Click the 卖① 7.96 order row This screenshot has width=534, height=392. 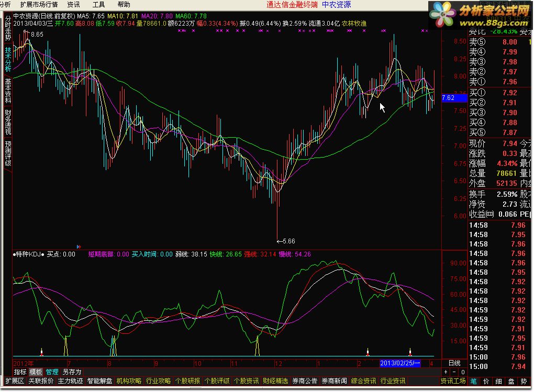point(493,82)
